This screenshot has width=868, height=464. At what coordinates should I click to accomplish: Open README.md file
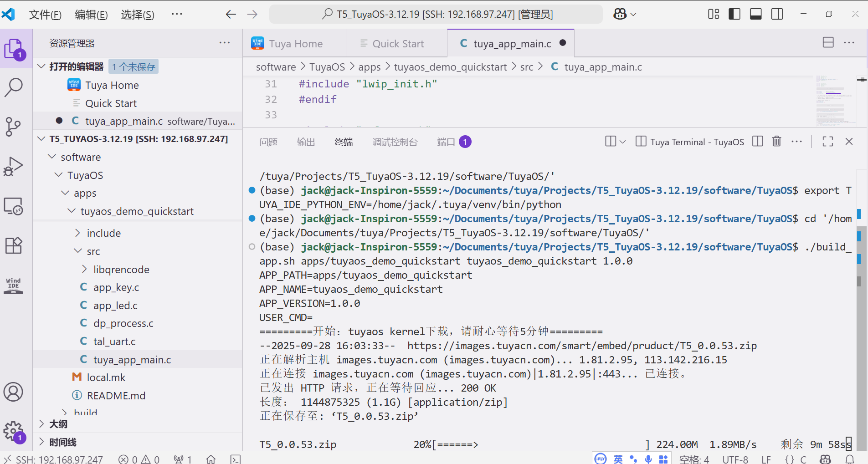coord(116,396)
